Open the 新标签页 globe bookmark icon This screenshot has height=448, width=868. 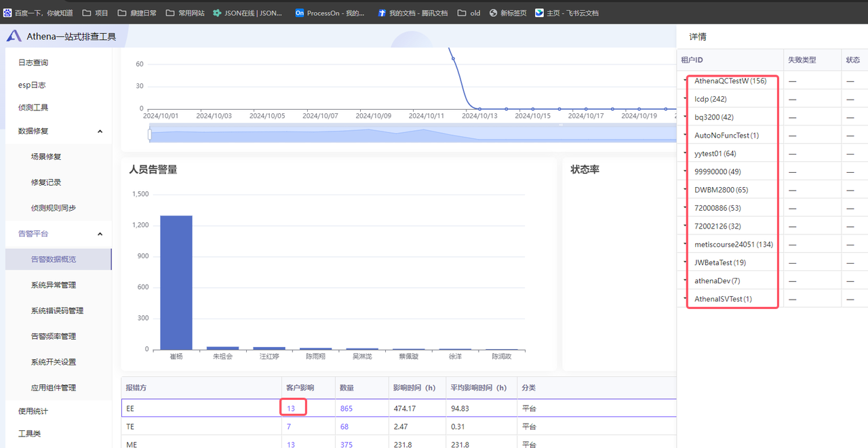(493, 13)
